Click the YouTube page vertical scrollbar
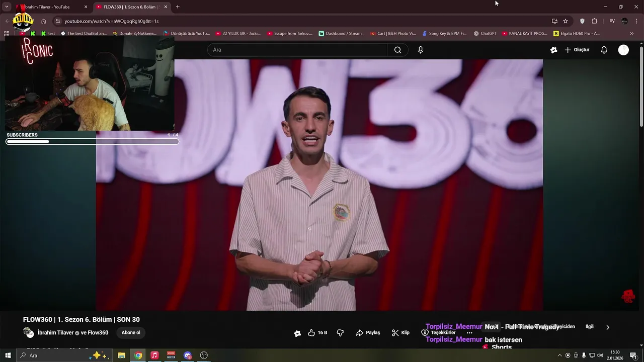The height and width of the screenshot is (362, 644). 641,85
